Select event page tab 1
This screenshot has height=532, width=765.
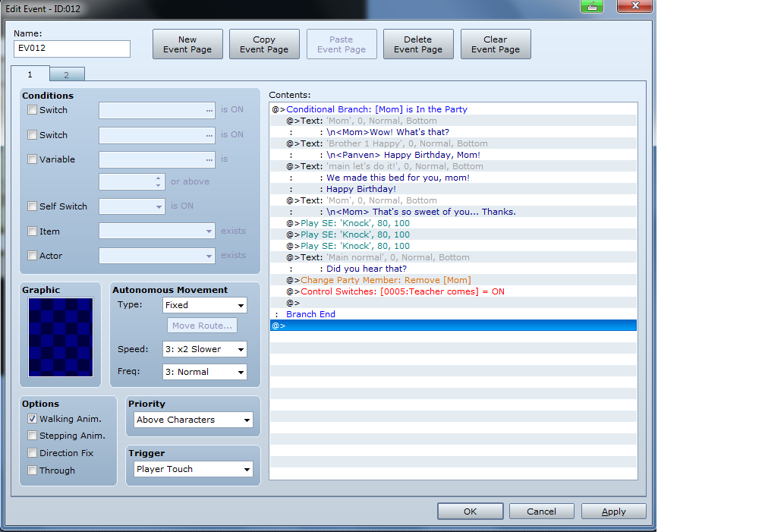click(x=30, y=74)
